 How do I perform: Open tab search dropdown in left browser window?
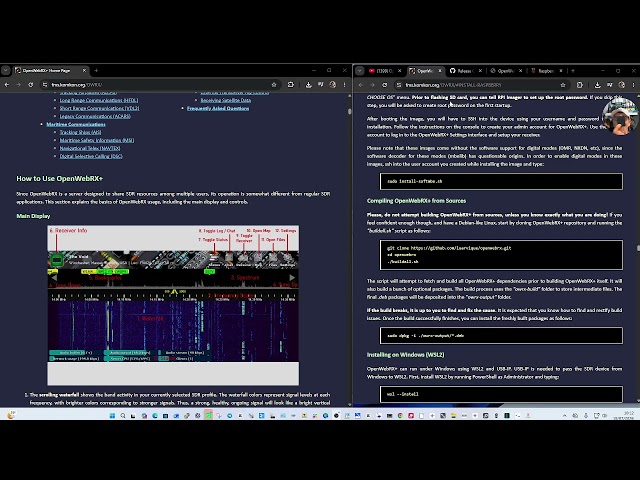tap(5, 71)
